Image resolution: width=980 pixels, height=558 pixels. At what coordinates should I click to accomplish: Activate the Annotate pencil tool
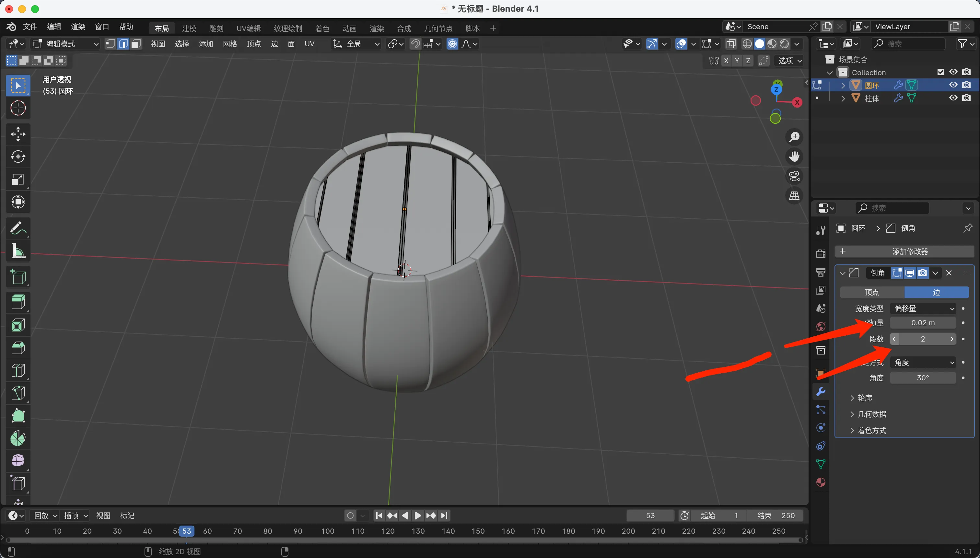click(x=17, y=229)
